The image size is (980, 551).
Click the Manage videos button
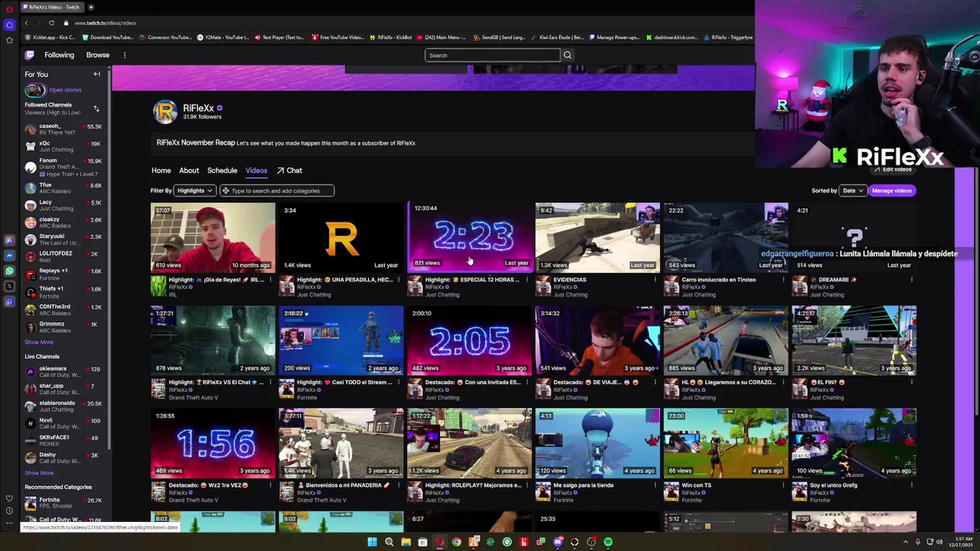coord(892,191)
